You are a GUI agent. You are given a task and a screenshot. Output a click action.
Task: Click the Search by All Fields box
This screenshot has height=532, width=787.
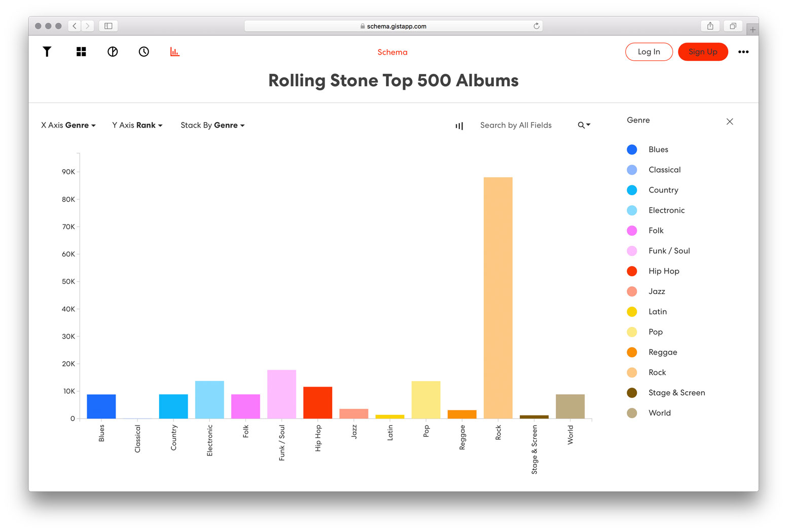(x=516, y=125)
